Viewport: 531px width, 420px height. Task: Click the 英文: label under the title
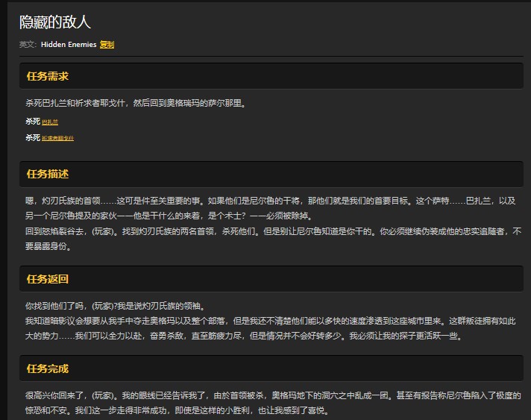[28, 45]
